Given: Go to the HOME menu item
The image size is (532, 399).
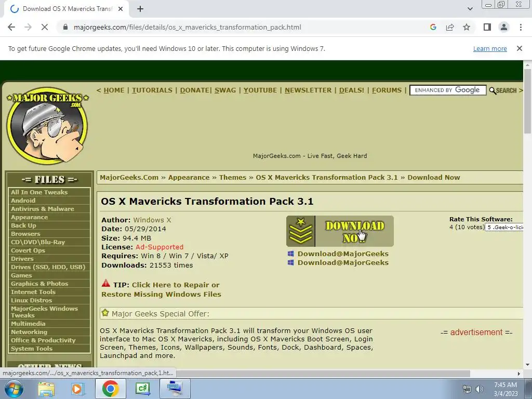Looking at the screenshot, I should 114,90.
